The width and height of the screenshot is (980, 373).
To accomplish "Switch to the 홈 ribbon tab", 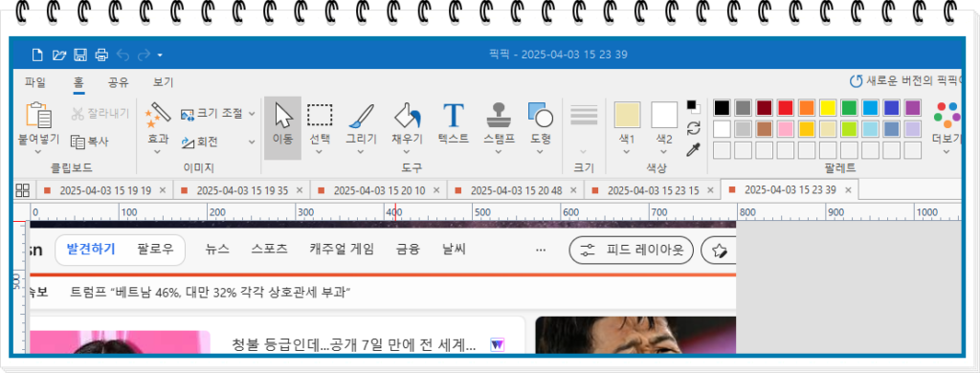I will point(78,82).
